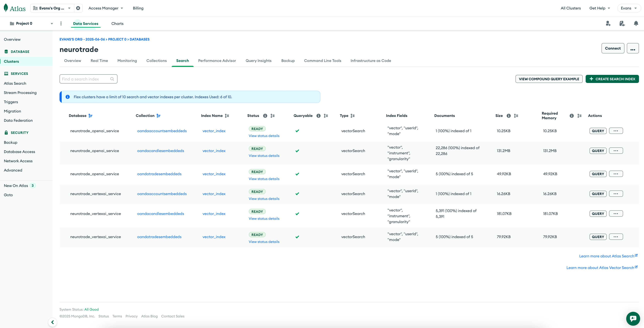
Task: Click the organization settings gear icon
Action: tap(78, 8)
